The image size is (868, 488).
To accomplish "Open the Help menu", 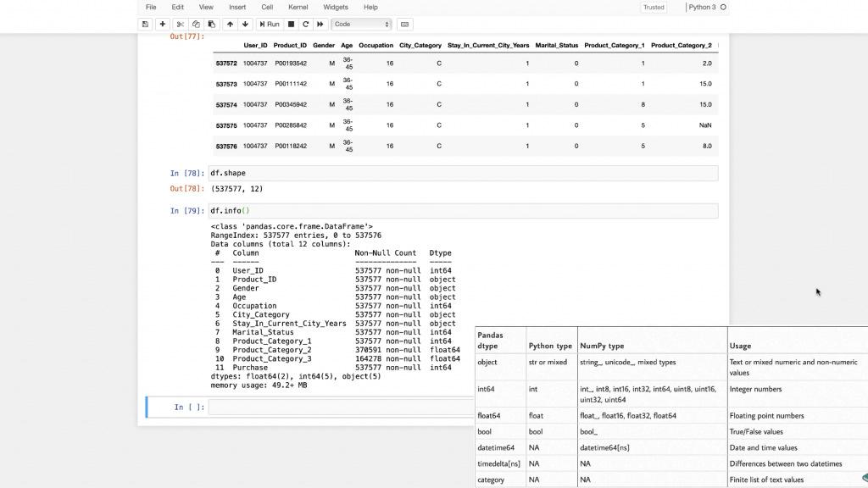I will (370, 7).
